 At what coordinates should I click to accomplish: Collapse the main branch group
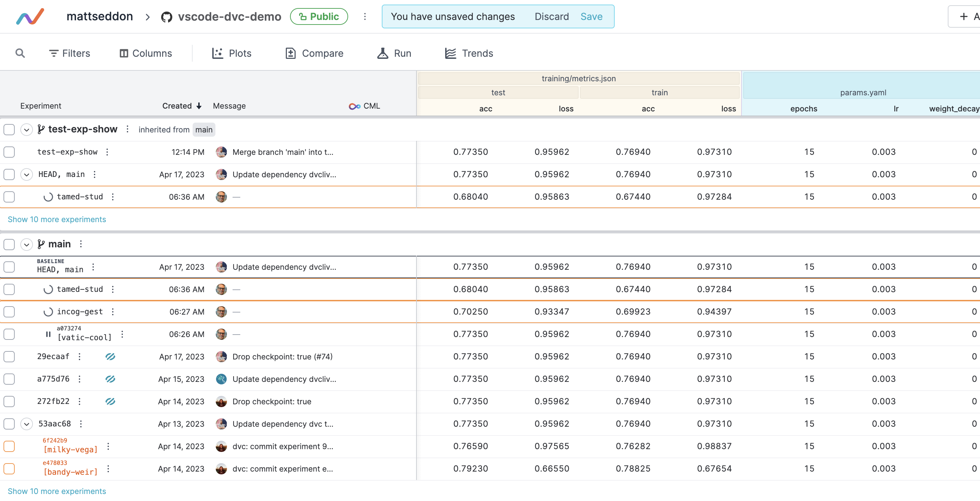pyautogui.click(x=26, y=244)
